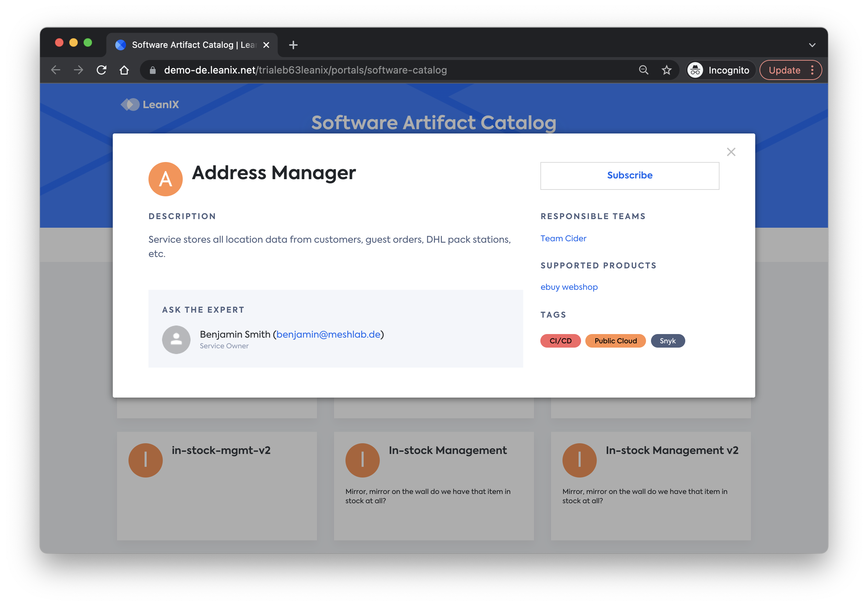Open the ebuy webshop product link
Image resolution: width=868 pixels, height=606 pixels.
(x=569, y=287)
